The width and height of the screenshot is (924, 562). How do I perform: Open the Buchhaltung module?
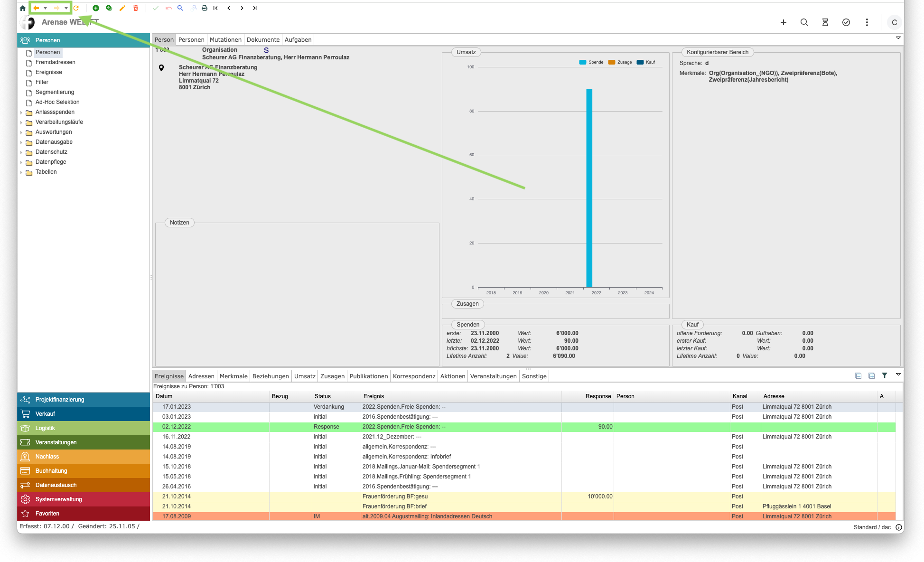click(x=51, y=471)
